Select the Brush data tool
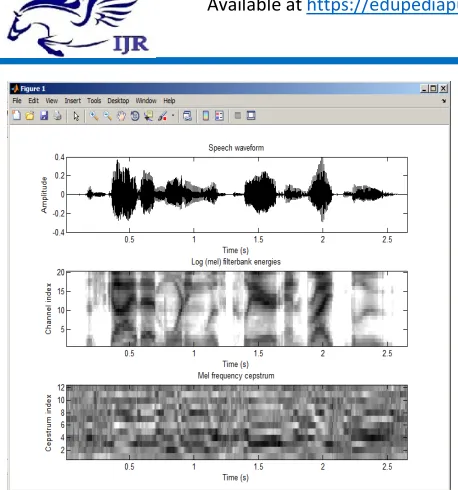The height and width of the screenshot is (490, 458). (163, 116)
